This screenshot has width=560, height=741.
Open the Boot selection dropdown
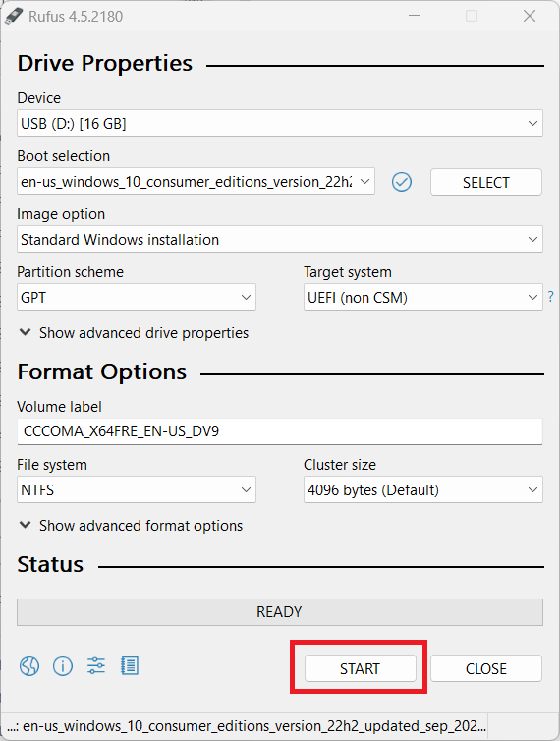coord(196,182)
